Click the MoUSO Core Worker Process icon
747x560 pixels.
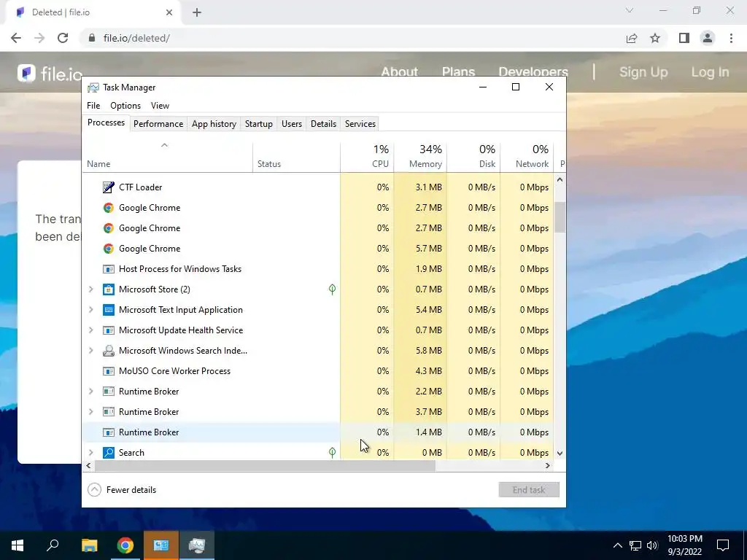(x=109, y=371)
